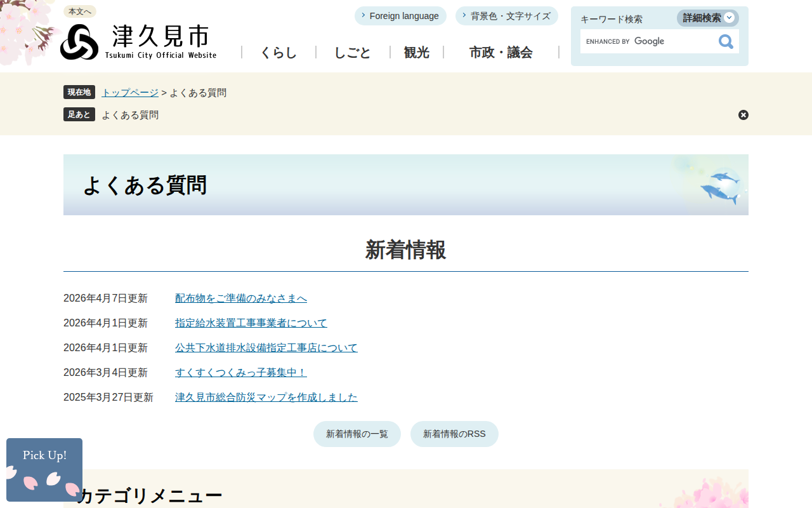The image size is (812, 508).
Task: Click the Tsukumi City logo
Action: click(138, 42)
